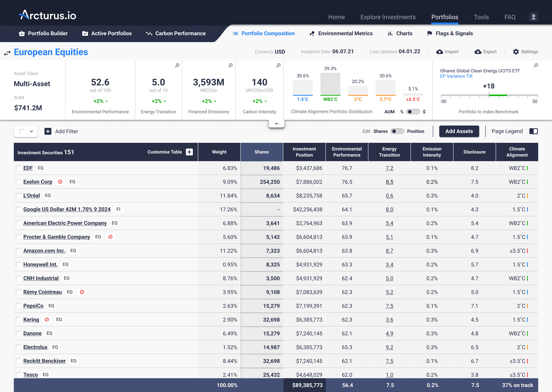Open the Amazon.com Inc. link
The height and width of the screenshot is (392, 552).
(x=44, y=251)
